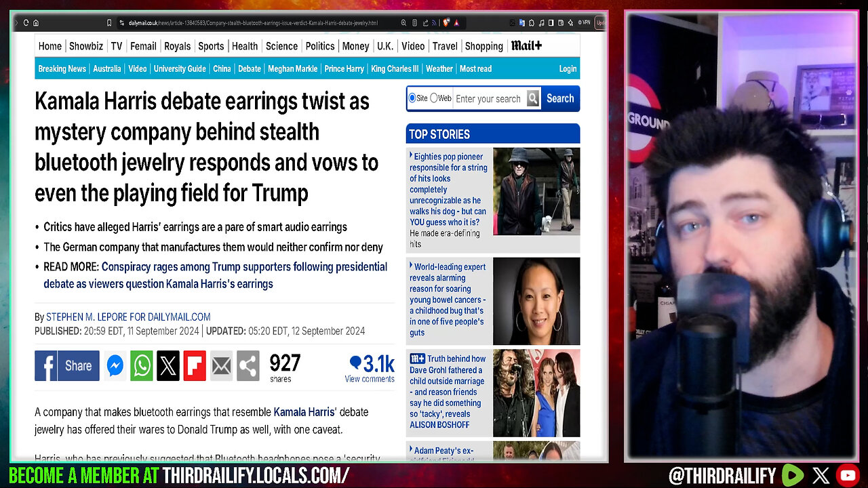
Task: Open author link Stephen M. Lepore
Action: coord(128,317)
